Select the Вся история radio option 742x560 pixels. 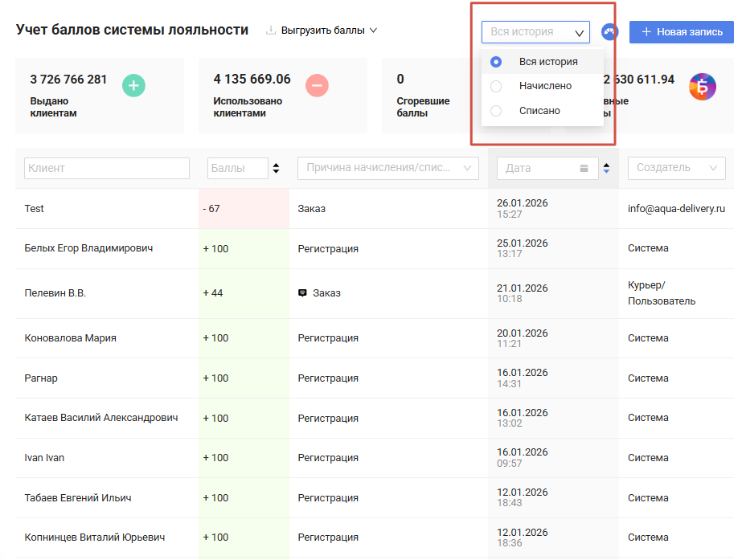click(496, 62)
